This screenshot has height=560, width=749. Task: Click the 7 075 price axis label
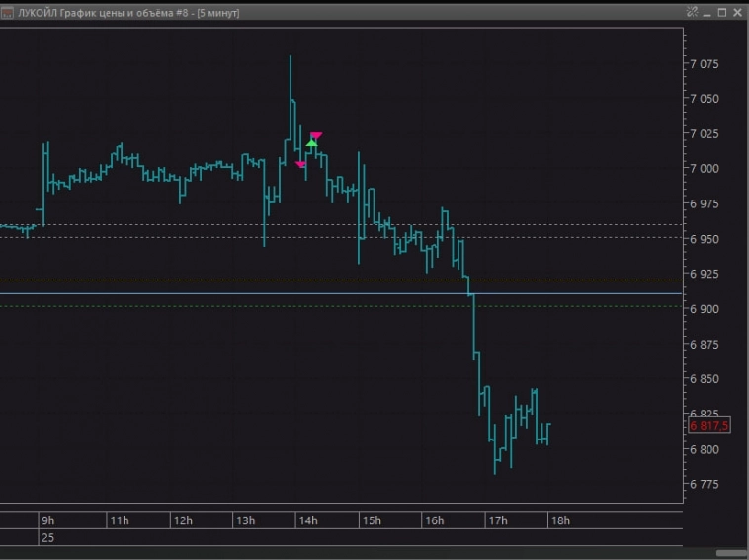[x=709, y=64]
